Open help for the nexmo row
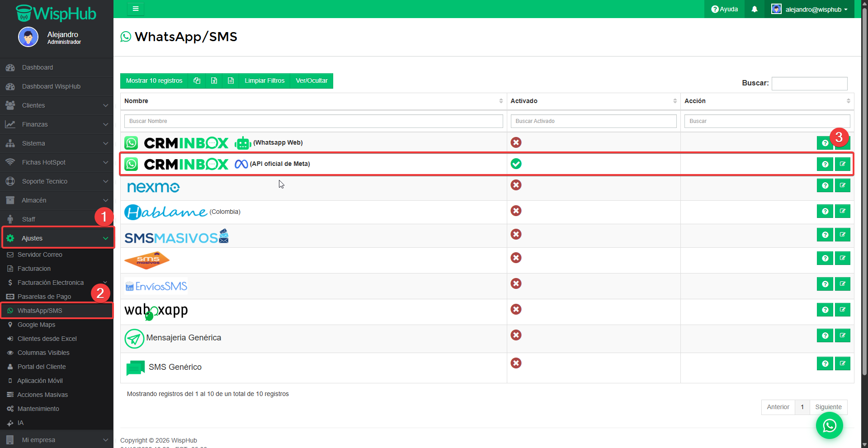Viewport: 868px width, 448px height. (825, 185)
